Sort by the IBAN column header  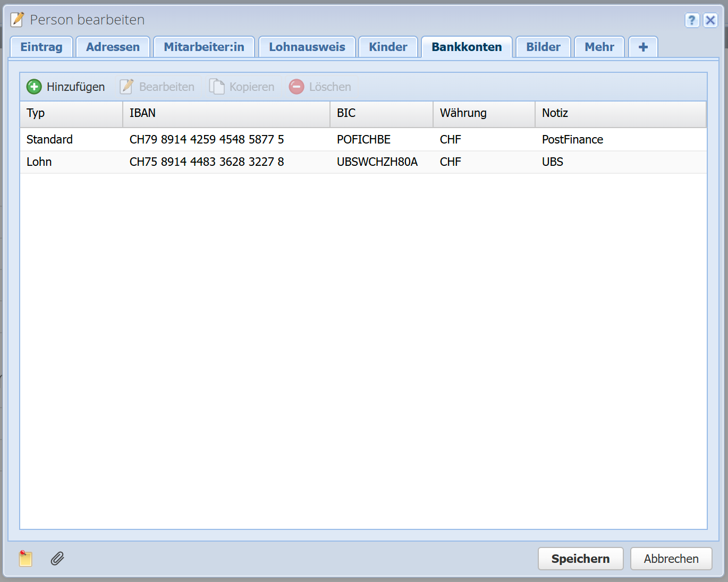click(226, 113)
